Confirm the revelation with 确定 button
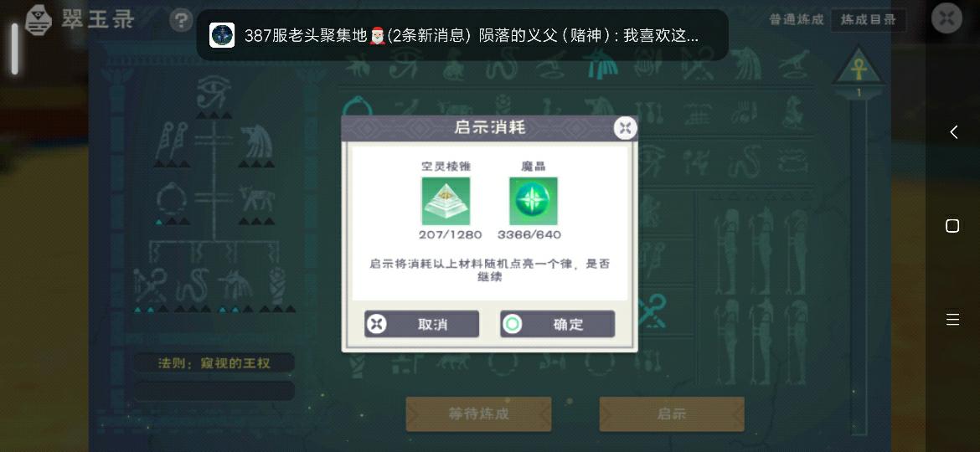This screenshot has width=980, height=452. 557,324
